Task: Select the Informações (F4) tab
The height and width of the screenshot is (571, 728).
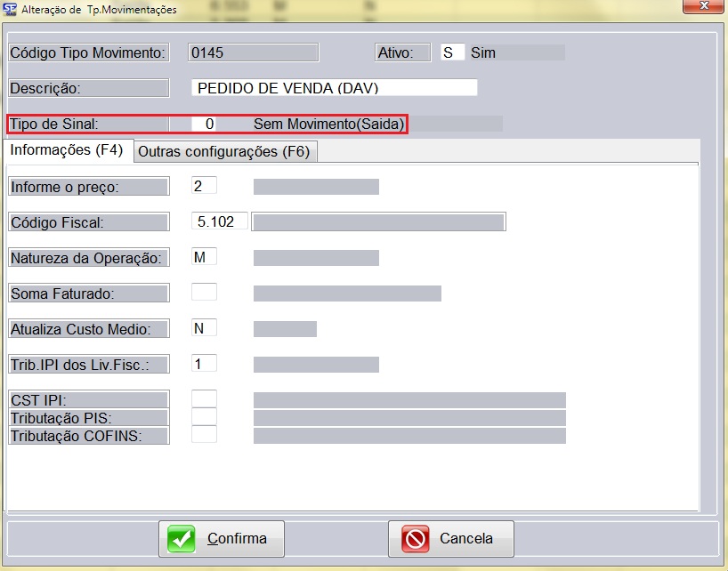Action: (x=67, y=150)
